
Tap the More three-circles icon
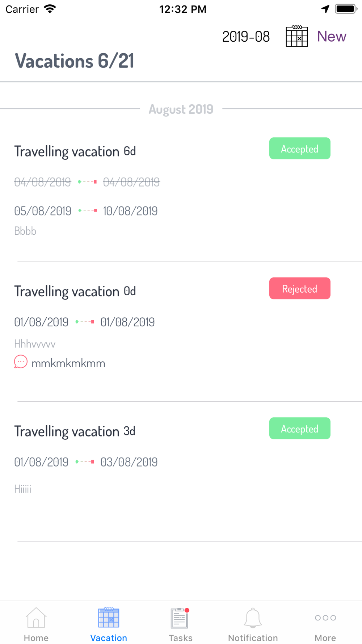coord(325,618)
